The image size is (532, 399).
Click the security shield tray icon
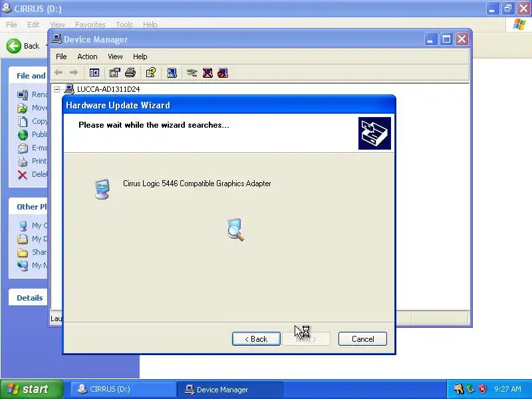pos(483,389)
